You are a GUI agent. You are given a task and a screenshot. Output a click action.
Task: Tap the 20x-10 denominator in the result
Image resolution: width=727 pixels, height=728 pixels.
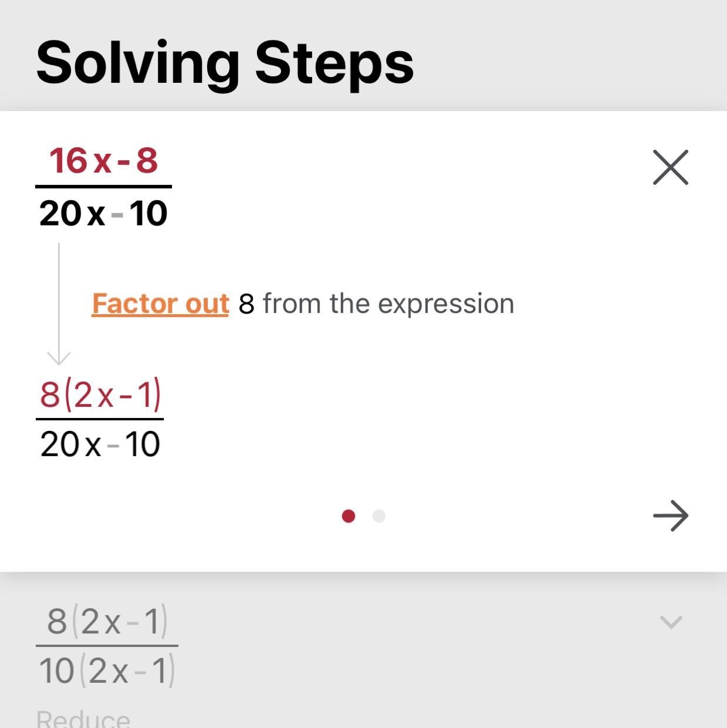coord(100,444)
